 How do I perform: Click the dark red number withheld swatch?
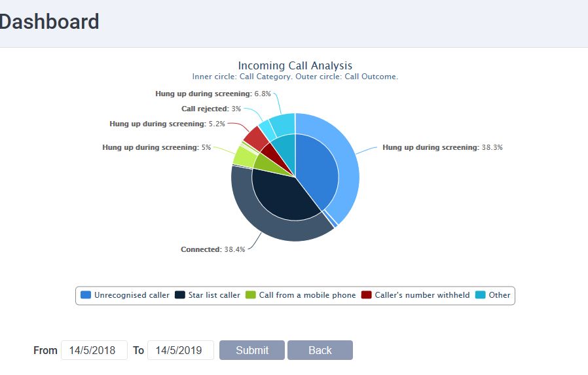pos(367,295)
